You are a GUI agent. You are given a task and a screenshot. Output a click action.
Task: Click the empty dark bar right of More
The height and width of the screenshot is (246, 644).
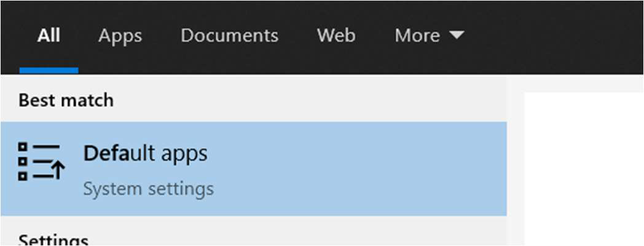click(x=553, y=36)
